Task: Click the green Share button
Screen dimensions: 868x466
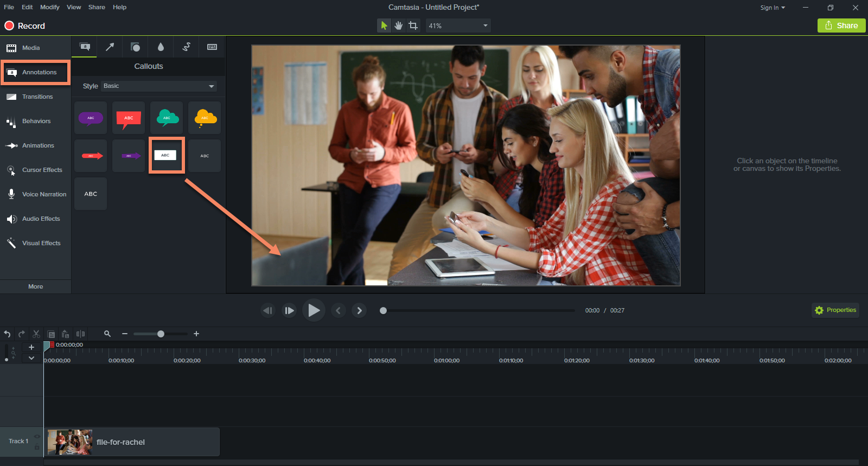Action: point(841,25)
